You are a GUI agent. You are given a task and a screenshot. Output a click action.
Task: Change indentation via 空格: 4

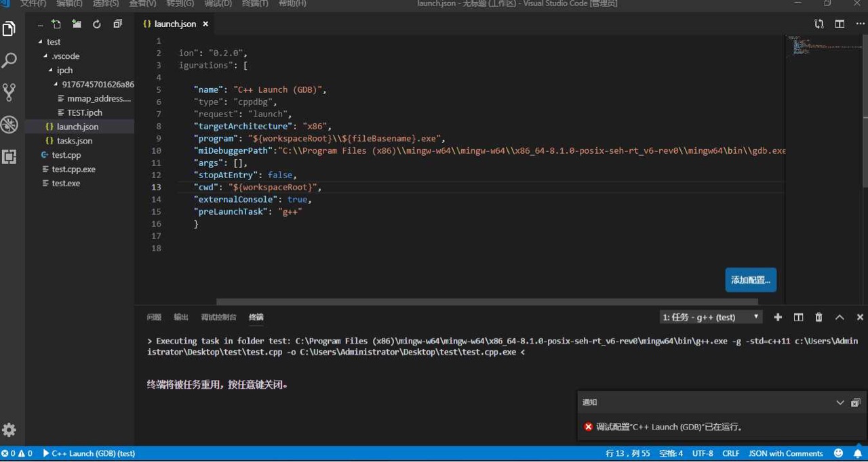point(671,453)
